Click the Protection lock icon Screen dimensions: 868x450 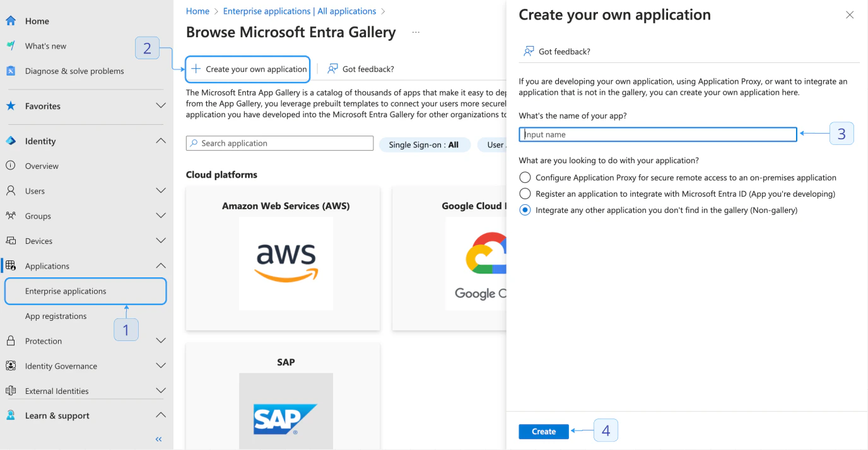(11, 341)
